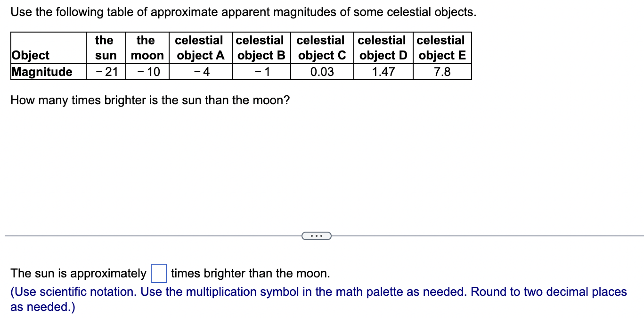Click the celestial object C column header
This screenshot has width=644, height=318.
[x=321, y=48]
